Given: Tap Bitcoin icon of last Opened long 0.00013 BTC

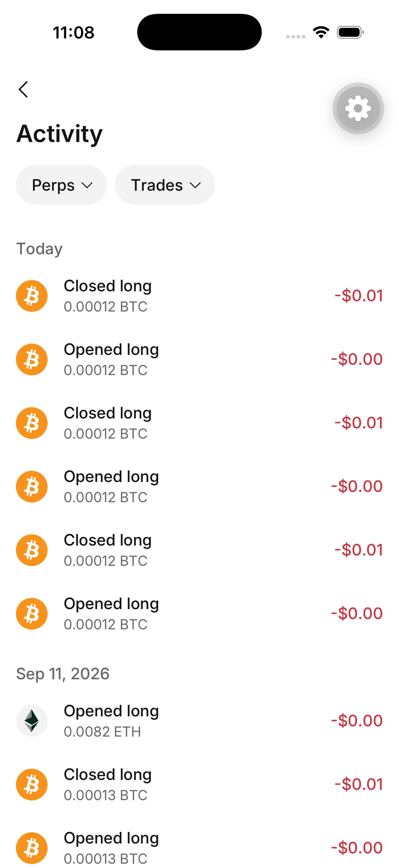Looking at the screenshot, I should tap(32, 848).
